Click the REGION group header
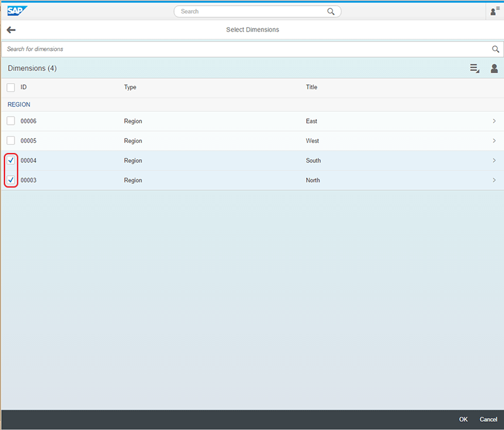This screenshot has height=430, width=504. [19, 105]
